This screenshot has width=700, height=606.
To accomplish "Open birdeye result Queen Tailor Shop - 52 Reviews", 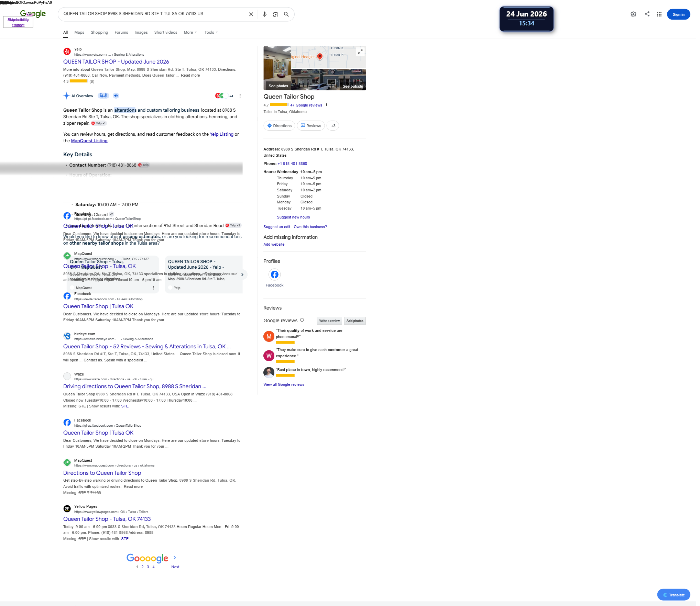I will pos(147,347).
